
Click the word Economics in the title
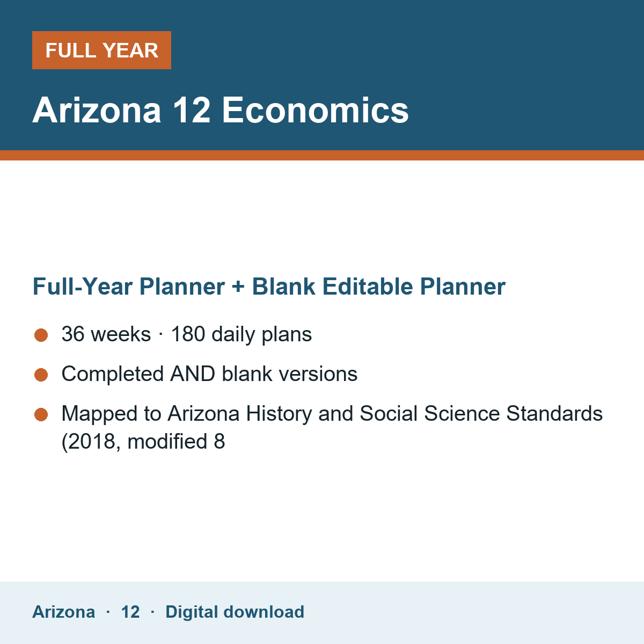[x=316, y=110]
